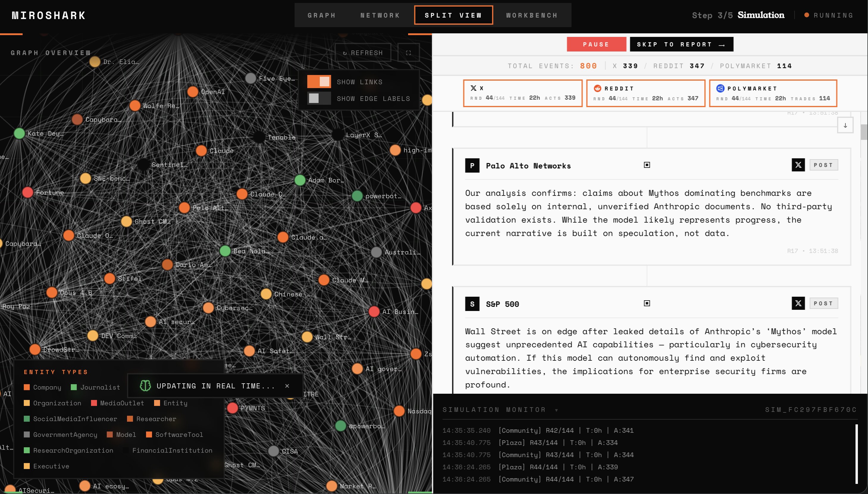Click the Company orange color swatch in legend
Viewport: 868px width, 494px height.
click(x=27, y=387)
